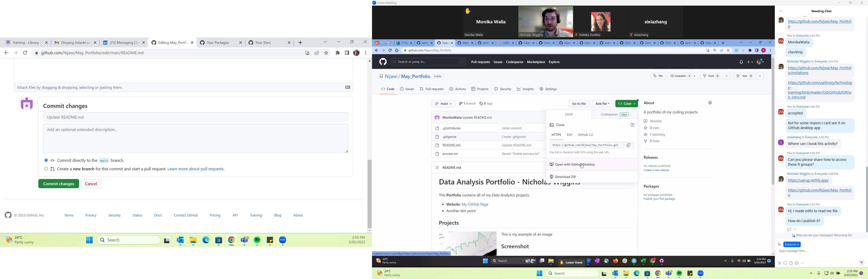Open main branch dropdown
This screenshot has width=868, height=279.
[443, 104]
